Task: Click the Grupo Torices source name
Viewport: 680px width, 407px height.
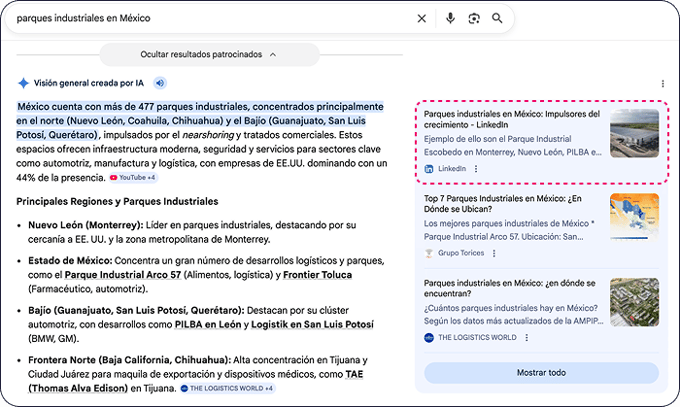Action: (461, 253)
